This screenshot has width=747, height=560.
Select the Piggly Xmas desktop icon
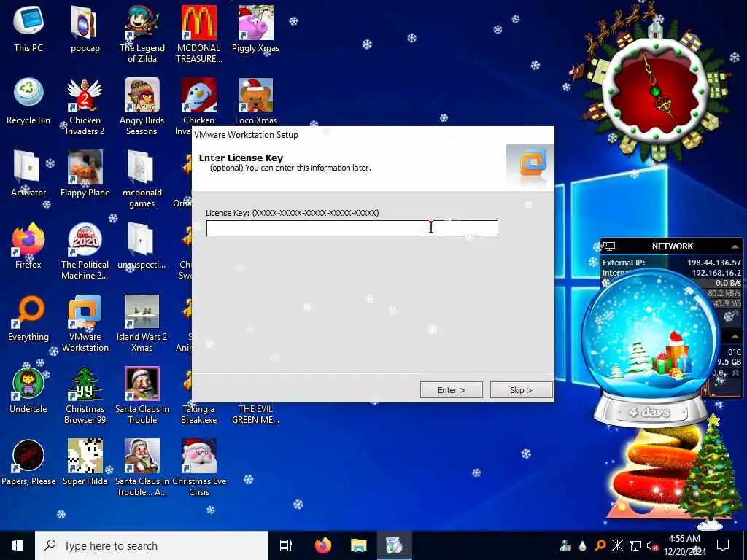coord(256,28)
